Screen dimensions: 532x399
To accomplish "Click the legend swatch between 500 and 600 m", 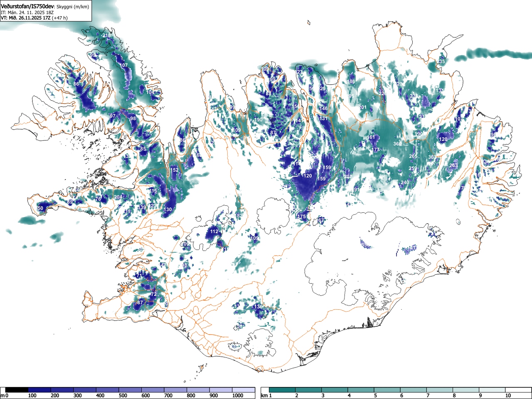I will click(x=130, y=390).
